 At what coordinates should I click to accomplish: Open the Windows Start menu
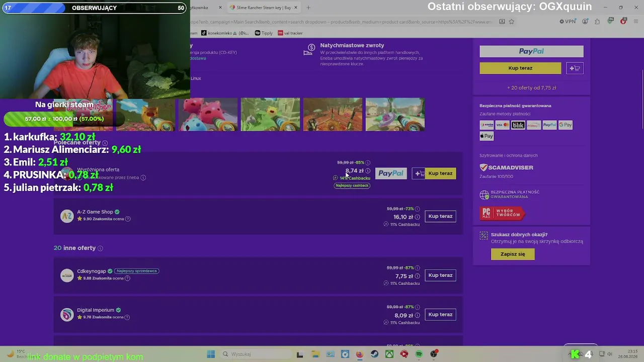coord(211,354)
